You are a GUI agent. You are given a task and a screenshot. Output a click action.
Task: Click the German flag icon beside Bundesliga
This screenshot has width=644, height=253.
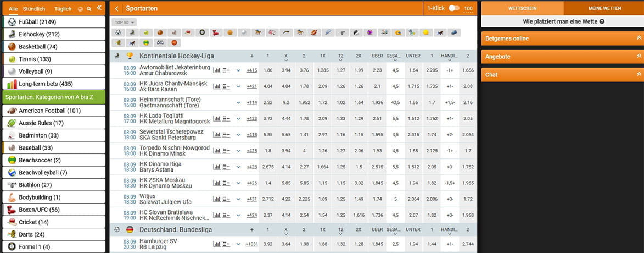click(x=130, y=229)
